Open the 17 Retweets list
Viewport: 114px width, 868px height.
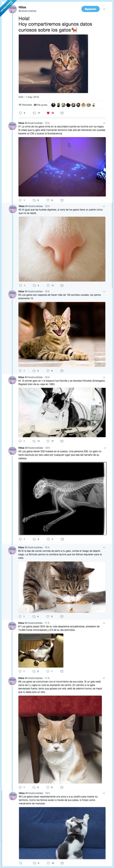pos(25,105)
